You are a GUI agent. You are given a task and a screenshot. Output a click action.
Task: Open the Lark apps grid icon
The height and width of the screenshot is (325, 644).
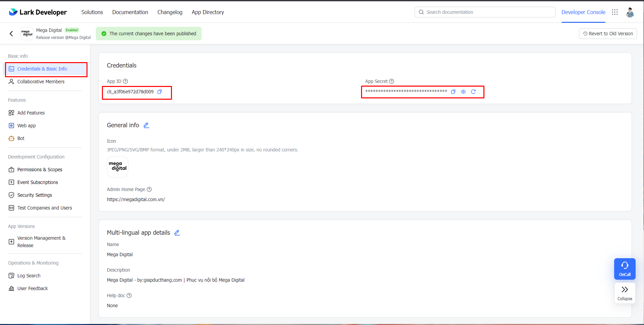pyautogui.click(x=615, y=12)
